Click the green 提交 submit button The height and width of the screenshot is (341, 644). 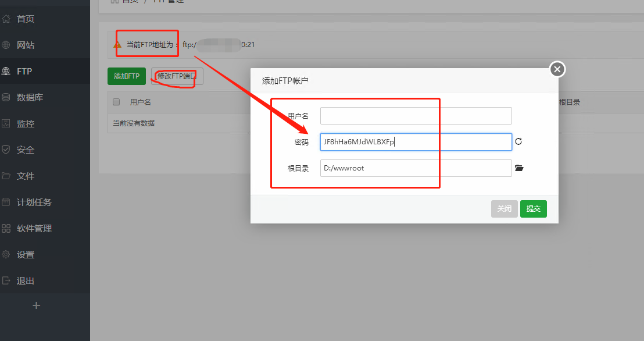coord(534,208)
